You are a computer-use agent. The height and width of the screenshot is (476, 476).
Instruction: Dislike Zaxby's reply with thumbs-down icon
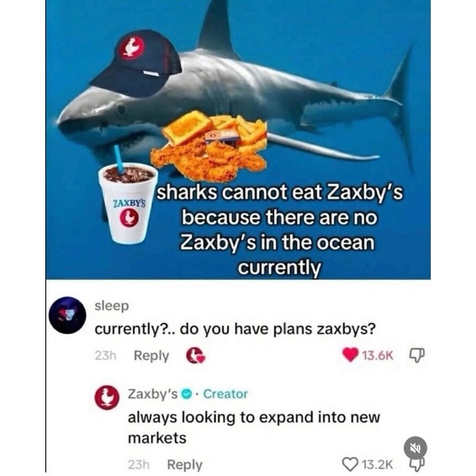click(417, 464)
